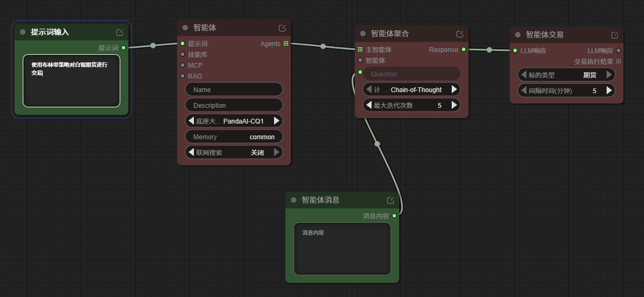Toggle the 智能体消息 node collapse dot
The height and width of the screenshot is (297, 644).
click(x=294, y=200)
